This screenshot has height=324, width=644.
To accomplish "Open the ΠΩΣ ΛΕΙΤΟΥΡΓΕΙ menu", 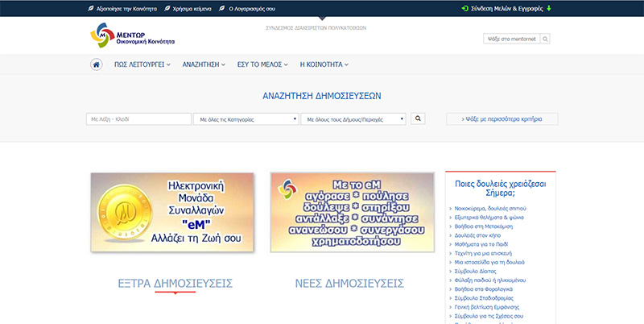I will coord(142,64).
